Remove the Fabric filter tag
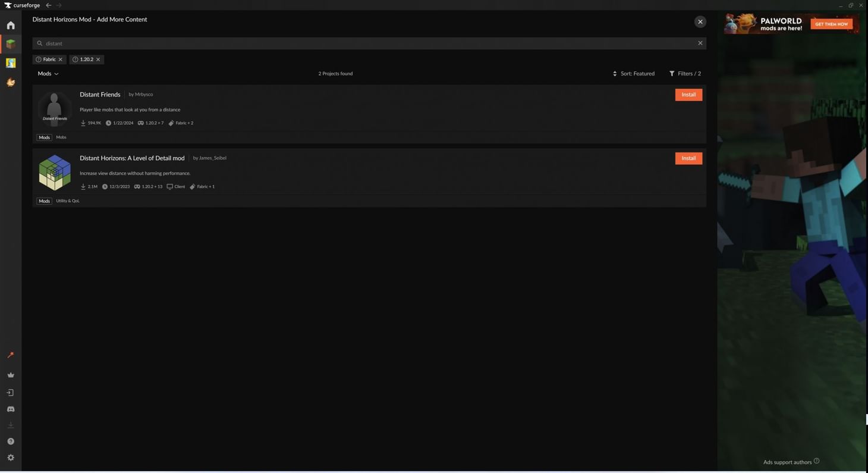The image size is (868, 473). (60, 59)
